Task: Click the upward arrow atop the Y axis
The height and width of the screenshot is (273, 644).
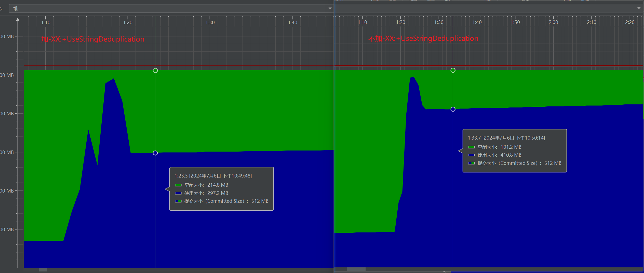Action: point(18,20)
